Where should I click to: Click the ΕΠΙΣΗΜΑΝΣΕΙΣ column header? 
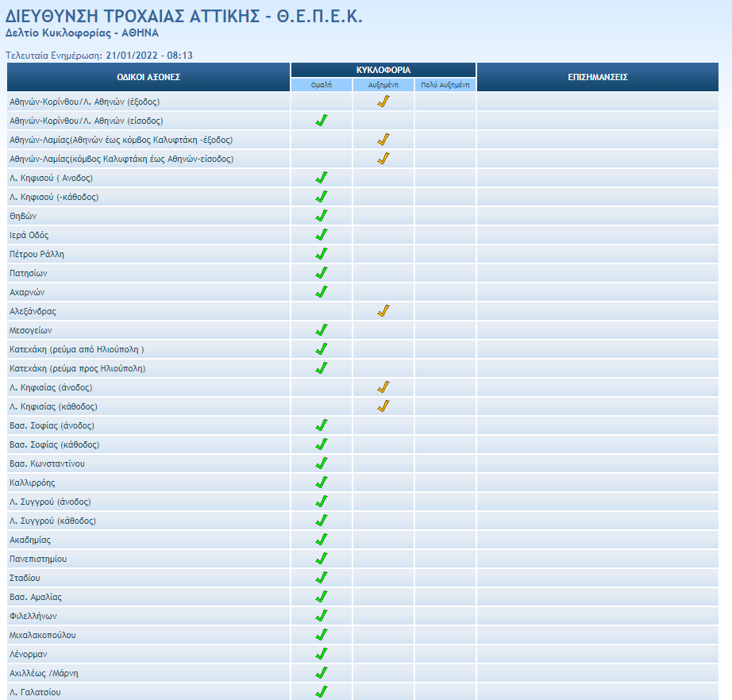point(598,77)
